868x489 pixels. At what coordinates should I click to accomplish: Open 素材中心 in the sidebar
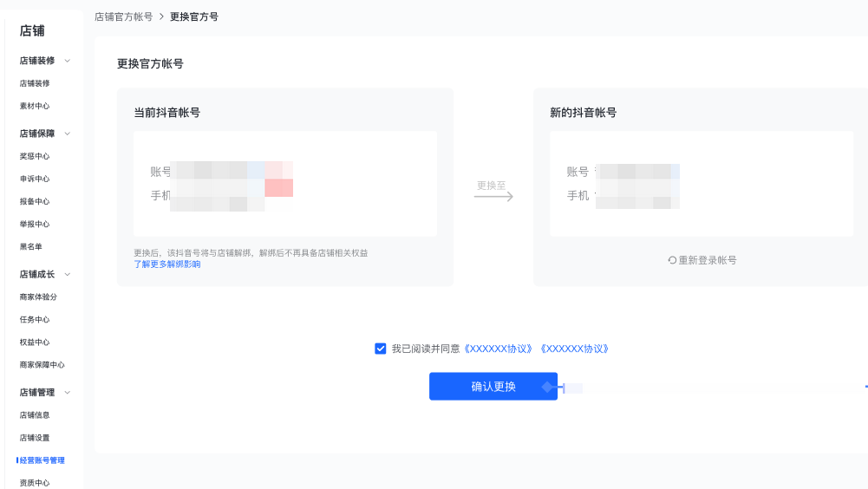tap(35, 106)
